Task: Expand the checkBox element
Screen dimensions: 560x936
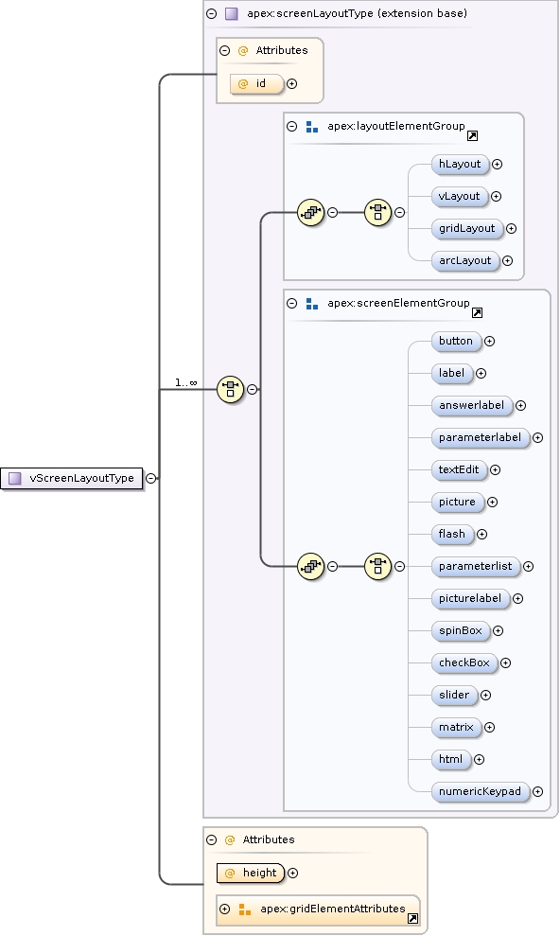Action: pos(506,663)
